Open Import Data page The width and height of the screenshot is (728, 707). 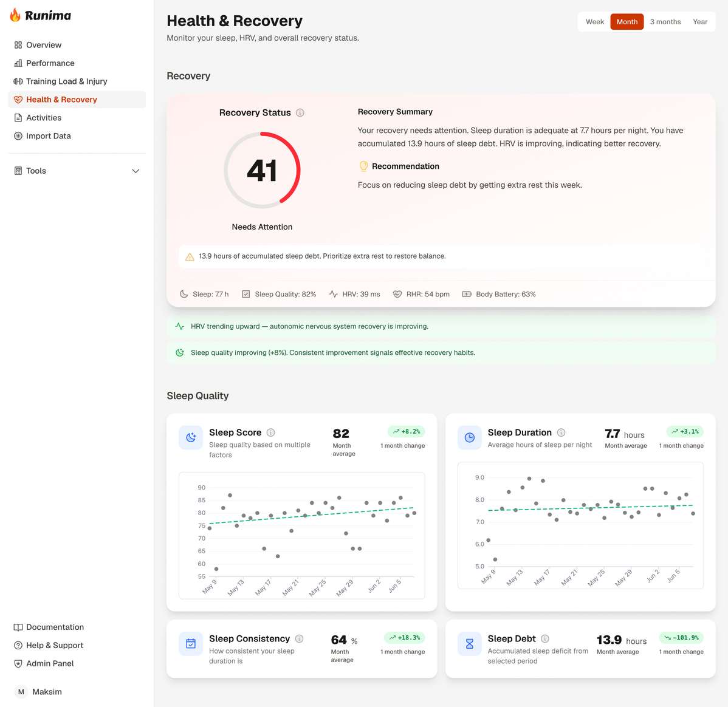[77, 136]
